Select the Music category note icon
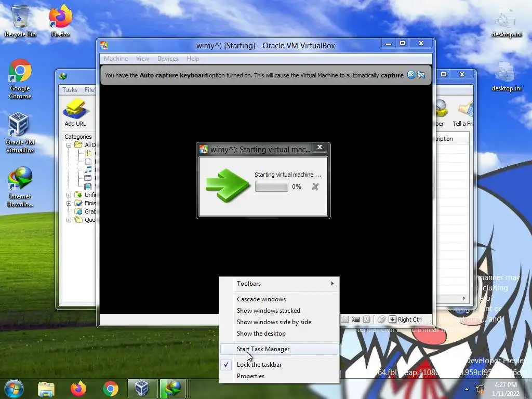Image resolution: width=532 pixels, height=399 pixels. tap(88, 170)
